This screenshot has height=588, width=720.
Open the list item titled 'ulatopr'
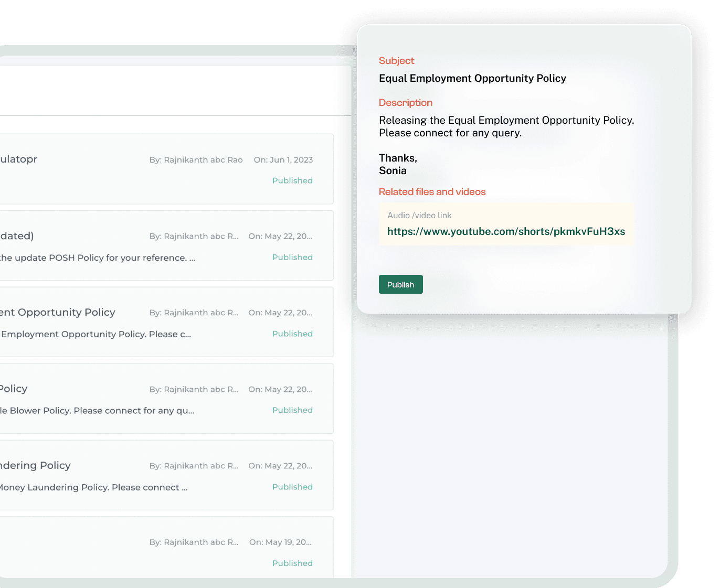tap(19, 159)
